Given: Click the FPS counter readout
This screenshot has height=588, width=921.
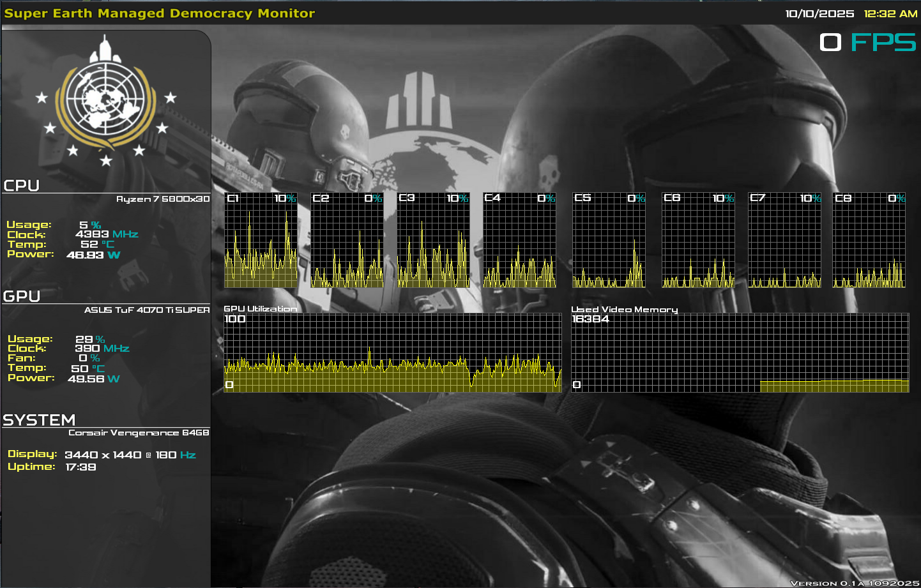Looking at the screenshot, I should tap(867, 43).
